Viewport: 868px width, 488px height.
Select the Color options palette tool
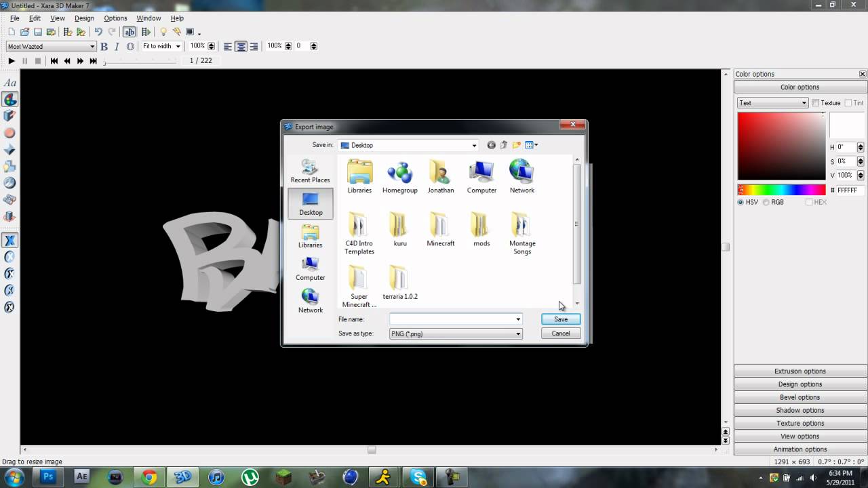point(9,100)
